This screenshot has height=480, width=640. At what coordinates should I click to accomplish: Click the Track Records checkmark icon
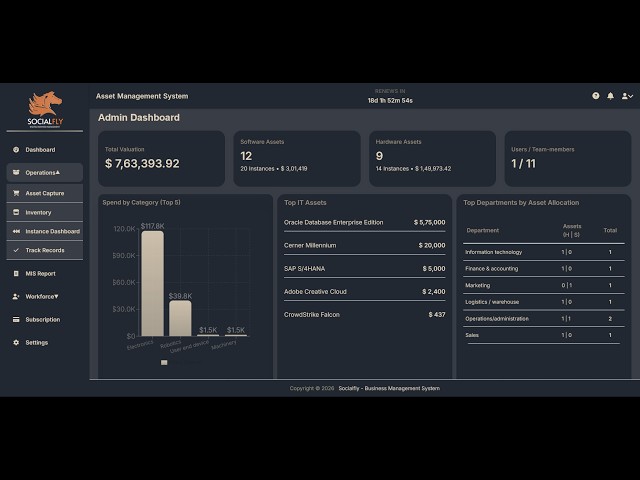pos(16,250)
